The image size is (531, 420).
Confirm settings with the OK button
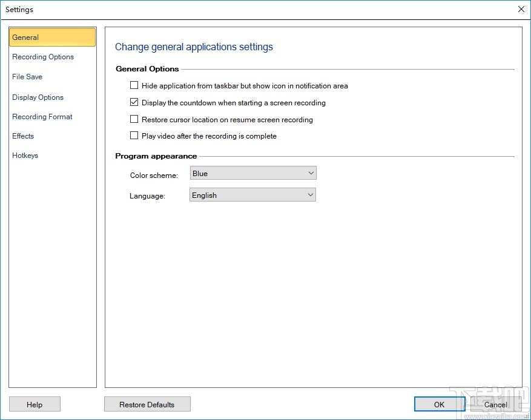(439, 404)
